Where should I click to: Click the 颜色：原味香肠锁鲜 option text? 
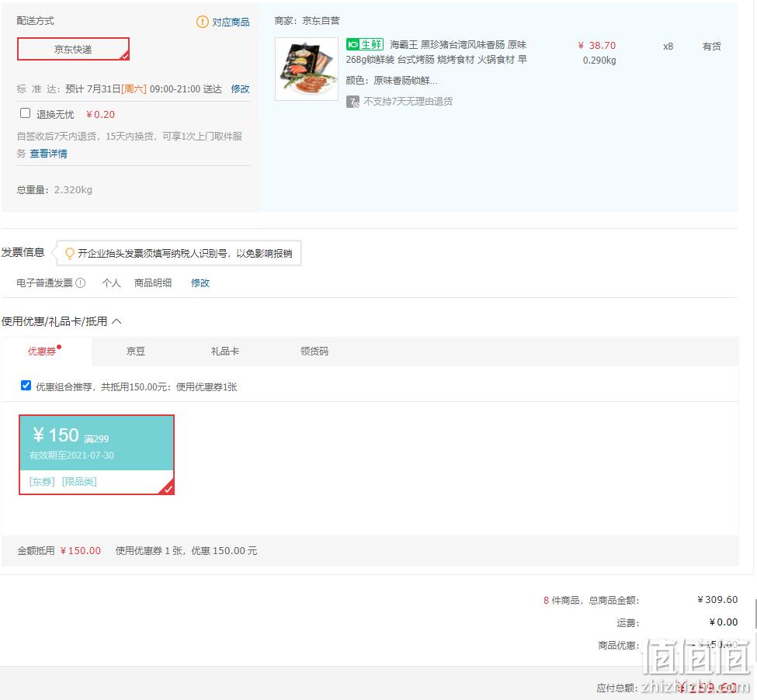coord(391,81)
